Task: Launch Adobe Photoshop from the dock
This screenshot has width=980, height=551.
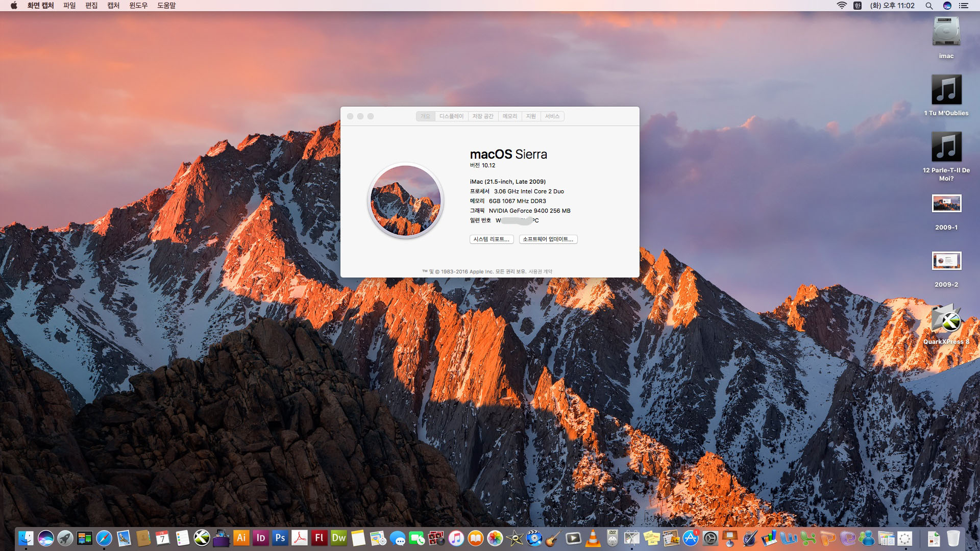Action: [x=280, y=538]
